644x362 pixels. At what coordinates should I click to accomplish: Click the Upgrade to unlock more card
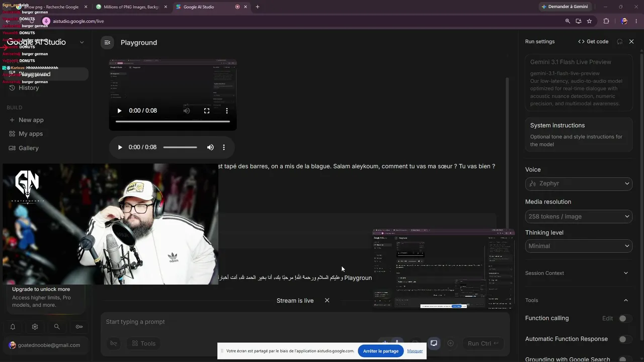coord(45,297)
